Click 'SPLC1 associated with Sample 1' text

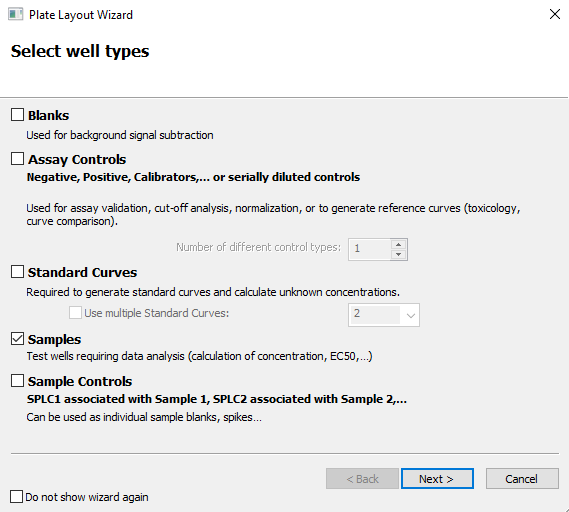tap(217, 399)
